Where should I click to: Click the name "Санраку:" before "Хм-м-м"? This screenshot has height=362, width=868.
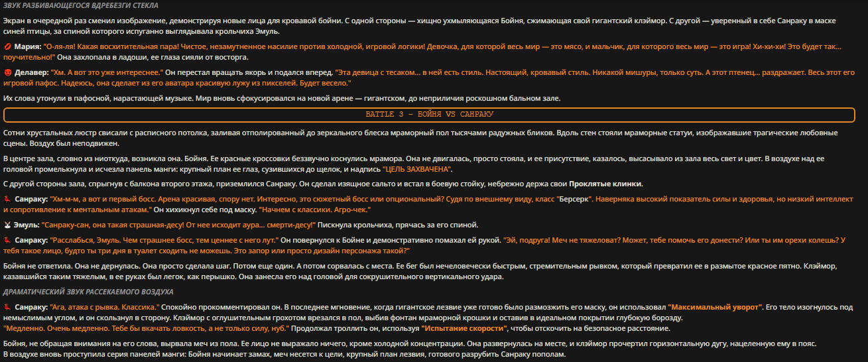(31, 199)
